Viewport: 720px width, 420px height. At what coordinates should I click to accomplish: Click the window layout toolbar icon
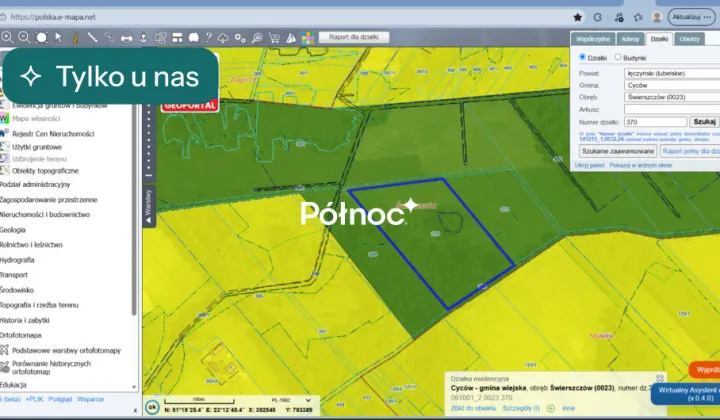[x=177, y=38]
